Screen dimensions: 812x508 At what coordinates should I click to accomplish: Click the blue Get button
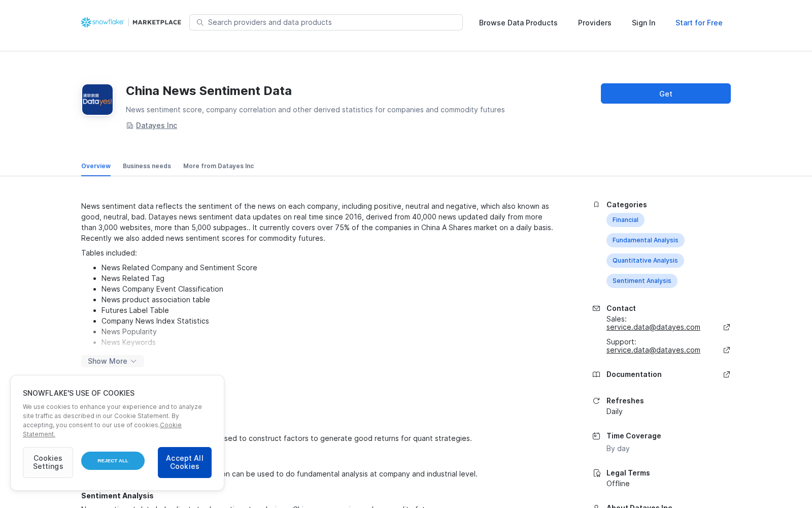point(666,93)
